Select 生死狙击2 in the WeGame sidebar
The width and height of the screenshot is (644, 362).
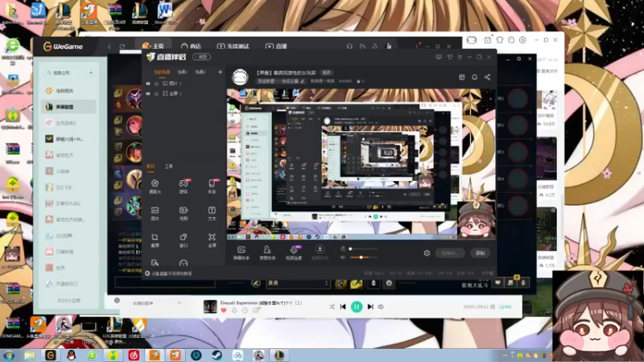[68, 123]
